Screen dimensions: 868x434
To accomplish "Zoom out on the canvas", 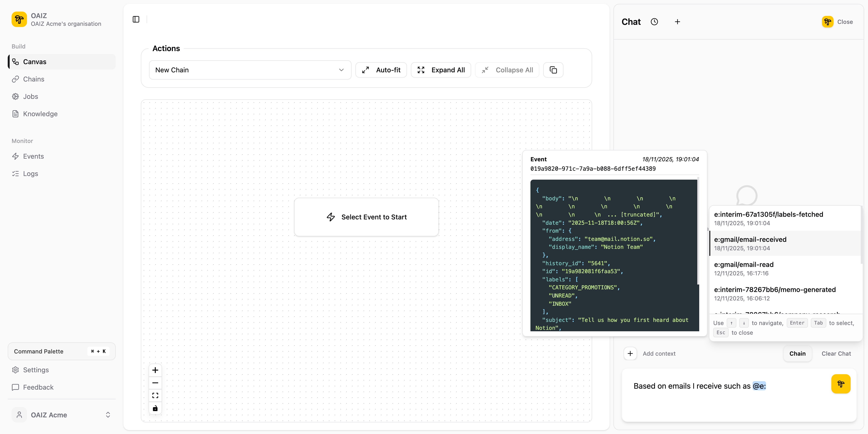I will (155, 383).
